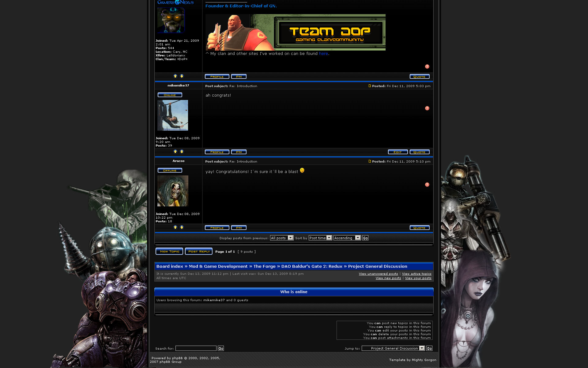Open the Jump to forum dropdown
This screenshot has height=368, width=588.
tap(393, 348)
